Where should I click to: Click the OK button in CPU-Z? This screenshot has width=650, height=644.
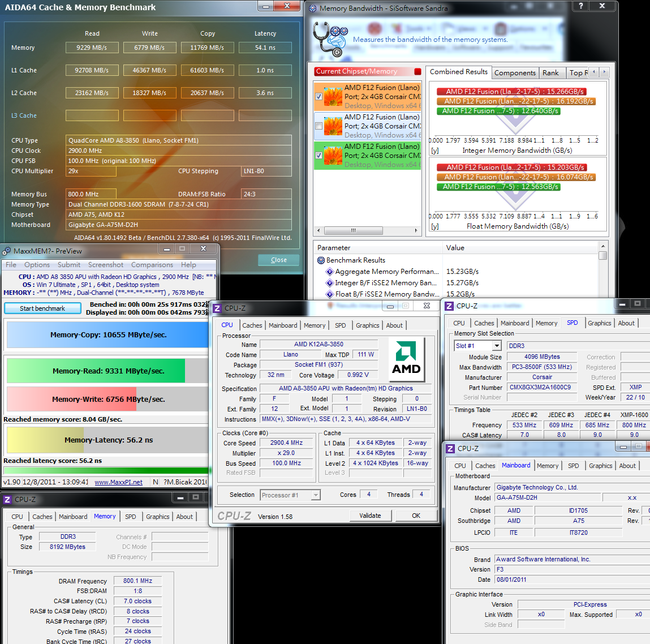click(x=416, y=516)
